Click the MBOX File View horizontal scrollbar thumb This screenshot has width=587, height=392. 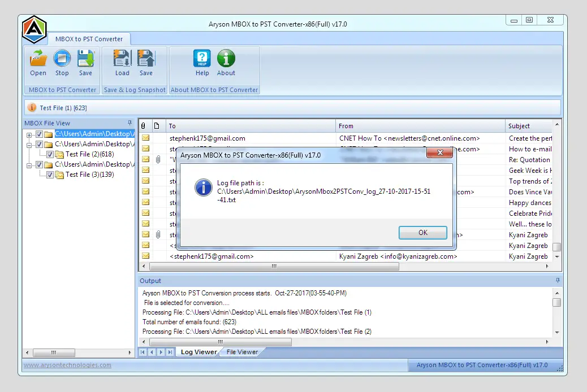(x=54, y=352)
